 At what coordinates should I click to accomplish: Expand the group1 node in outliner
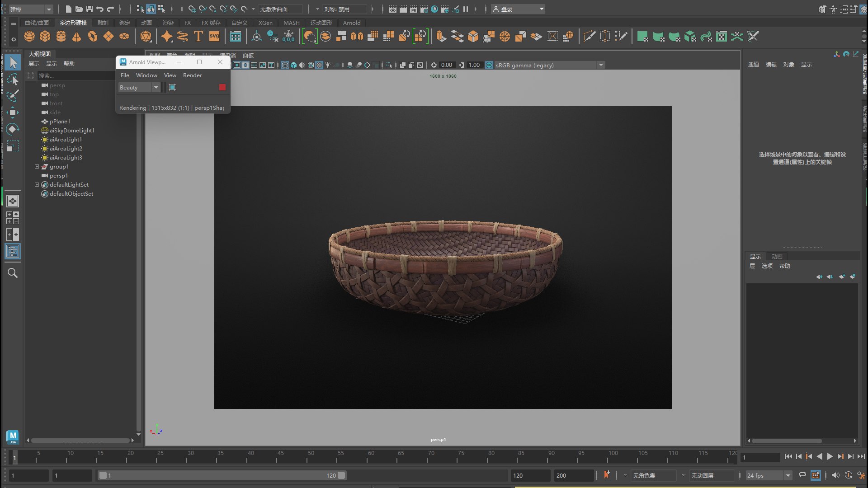37,167
